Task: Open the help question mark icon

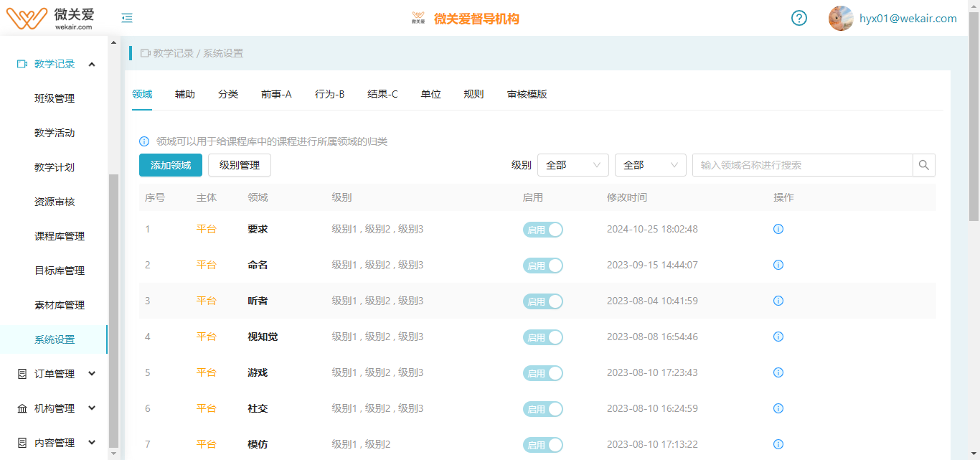Action: tap(799, 18)
